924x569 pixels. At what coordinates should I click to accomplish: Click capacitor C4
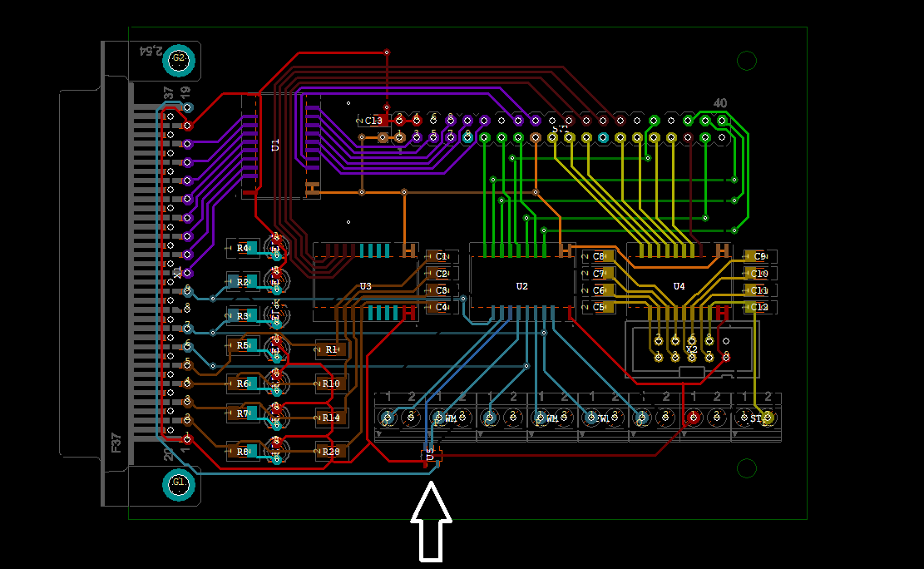442,307
